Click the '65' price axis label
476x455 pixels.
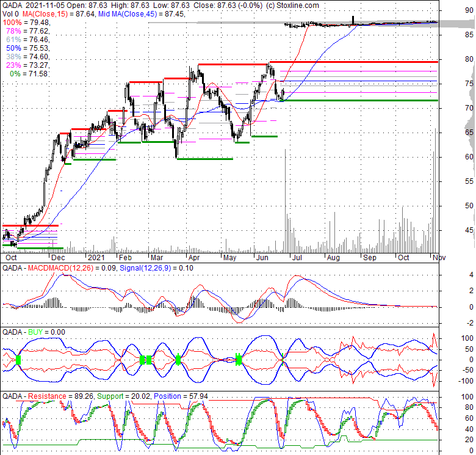tap(469, 133)
